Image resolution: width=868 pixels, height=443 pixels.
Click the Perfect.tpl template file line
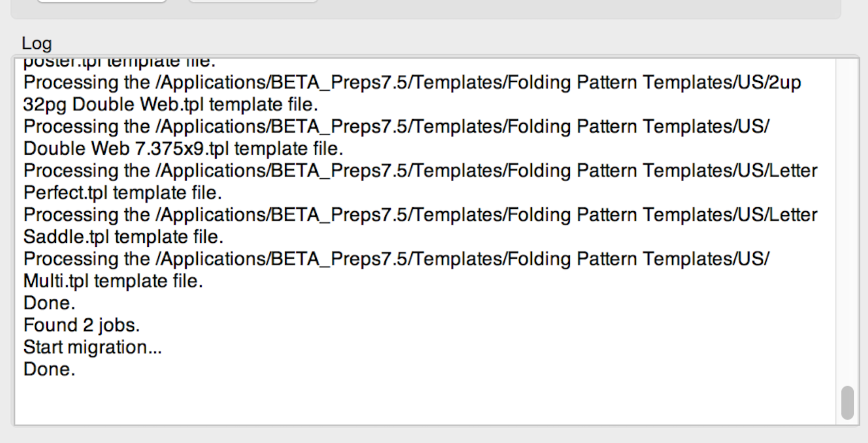[122, 193]
